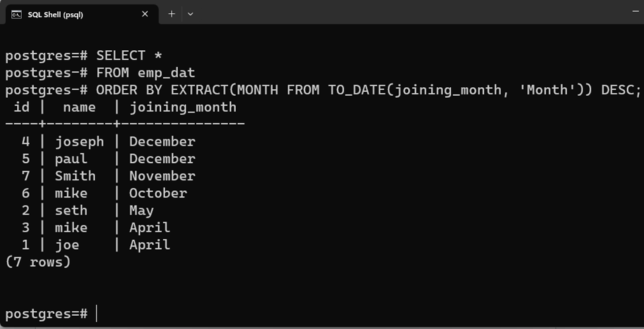Click the May value for seth

click(141, 211)
